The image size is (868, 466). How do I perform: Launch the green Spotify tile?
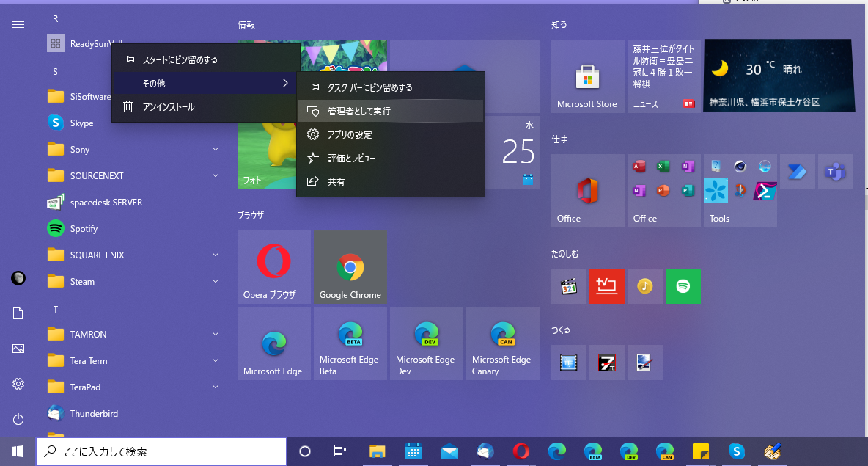(x=683, y=286)
